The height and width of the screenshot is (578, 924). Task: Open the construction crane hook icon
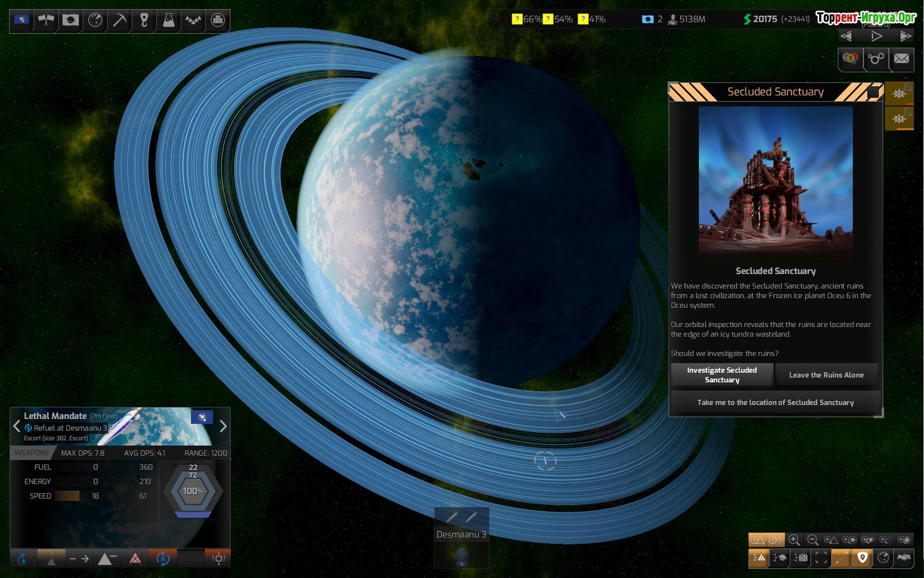[144, 20]
